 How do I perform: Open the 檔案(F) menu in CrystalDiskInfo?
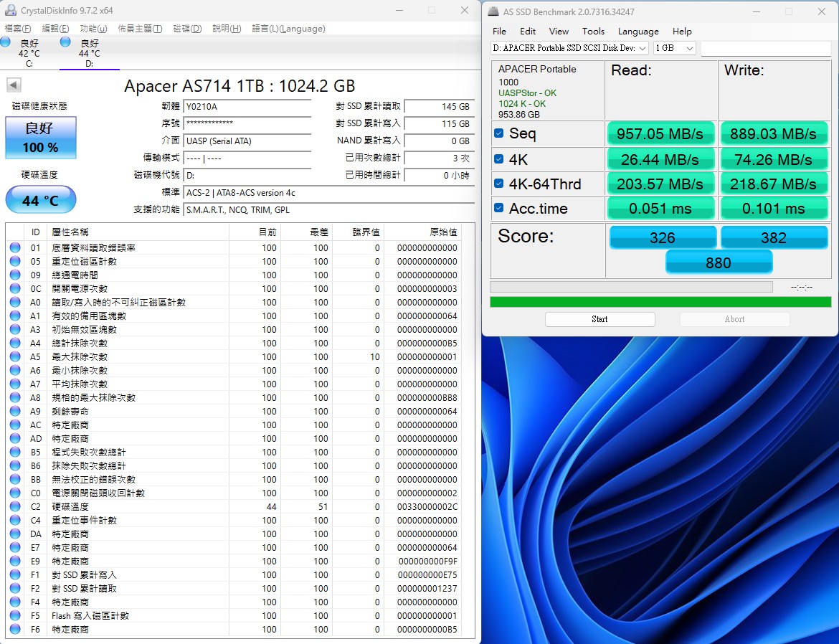tap(18, 29)
